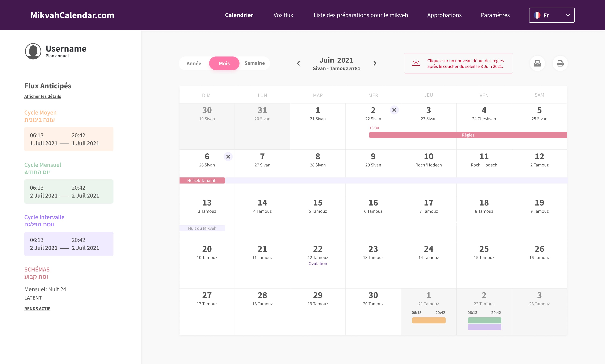Screen dimensions: 605x364
Task: Select June 4, 24 Cheshvan cell
Action: pyautogui.click(x=484, y=126)
